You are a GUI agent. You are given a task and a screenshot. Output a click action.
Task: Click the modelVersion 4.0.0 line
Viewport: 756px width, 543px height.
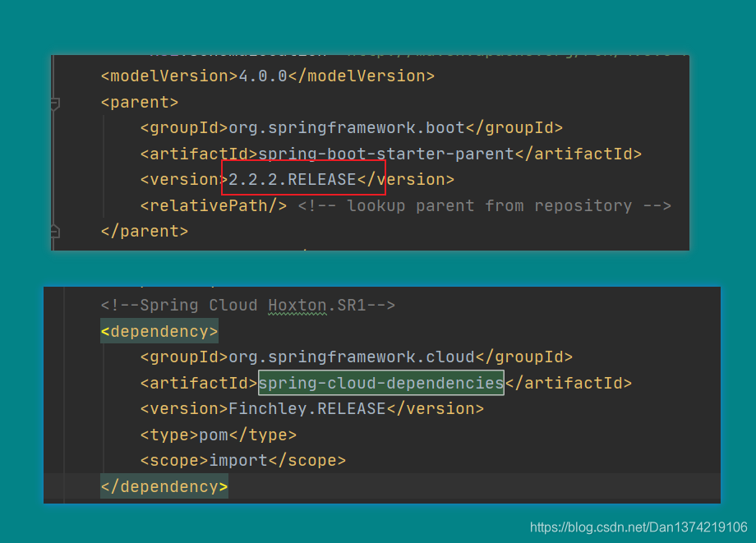(268, 76)
